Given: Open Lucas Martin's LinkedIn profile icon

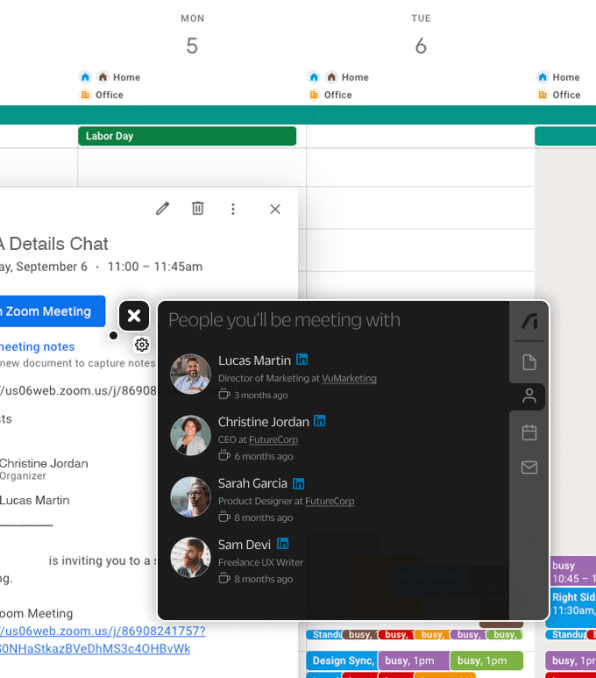Looking at the screenshot, I should coord(302,359).
